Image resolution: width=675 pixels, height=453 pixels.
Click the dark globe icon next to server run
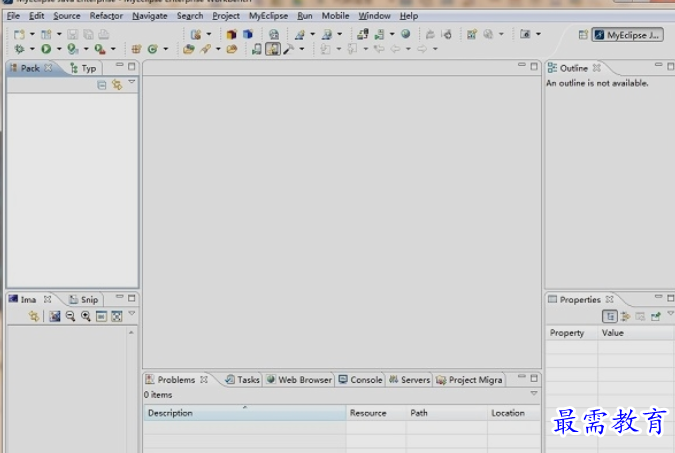pos(406,34)
